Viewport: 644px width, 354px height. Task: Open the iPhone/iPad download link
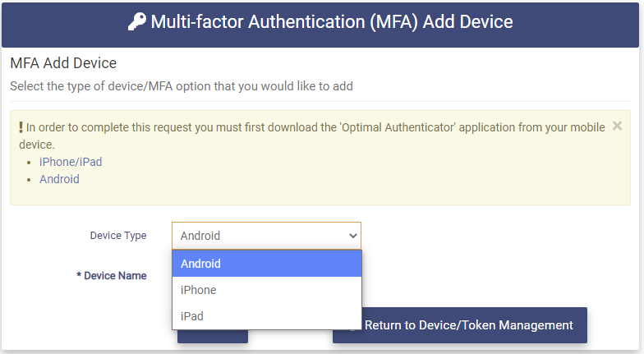71,162
